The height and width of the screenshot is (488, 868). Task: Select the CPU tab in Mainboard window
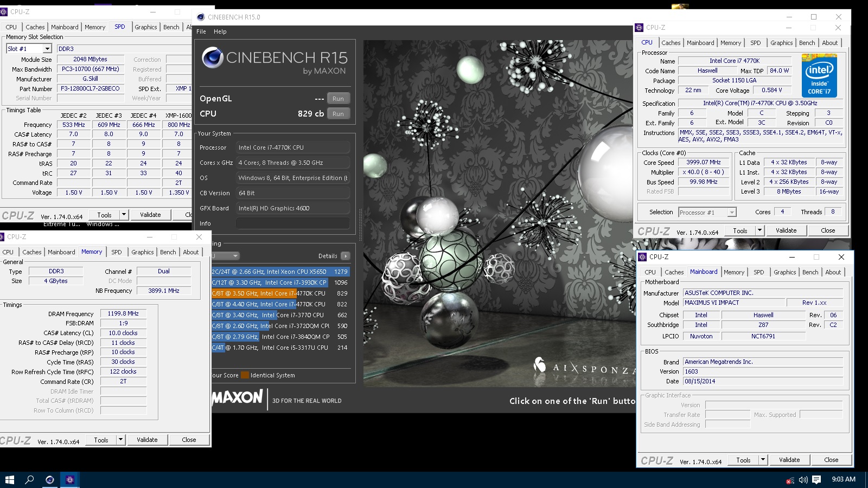(650, 272)
